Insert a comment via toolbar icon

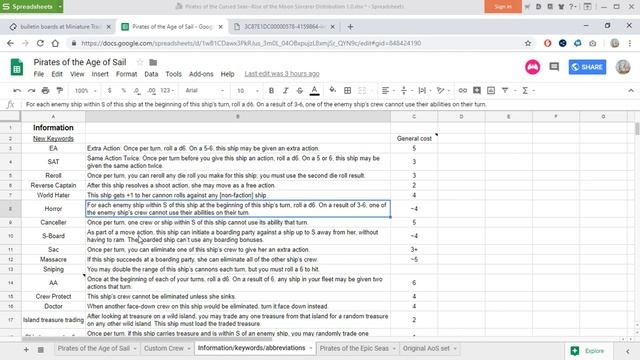pos(477,91)
